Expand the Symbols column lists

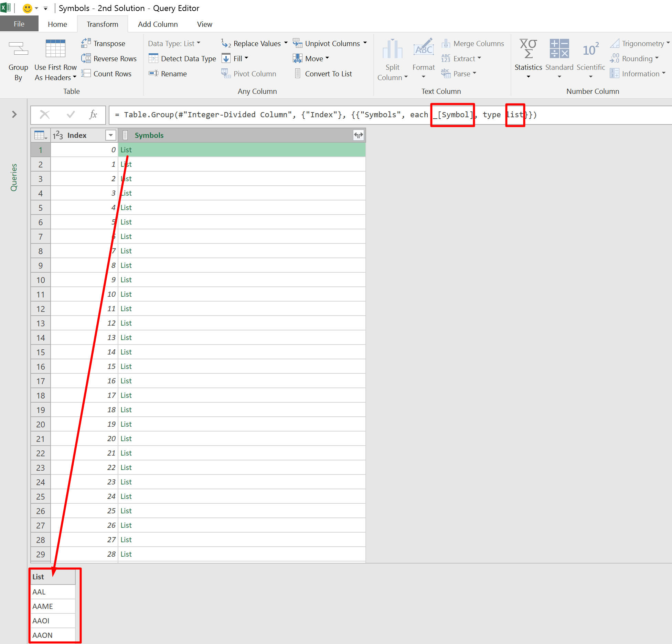pyautogui.click(x=359, y=135)
